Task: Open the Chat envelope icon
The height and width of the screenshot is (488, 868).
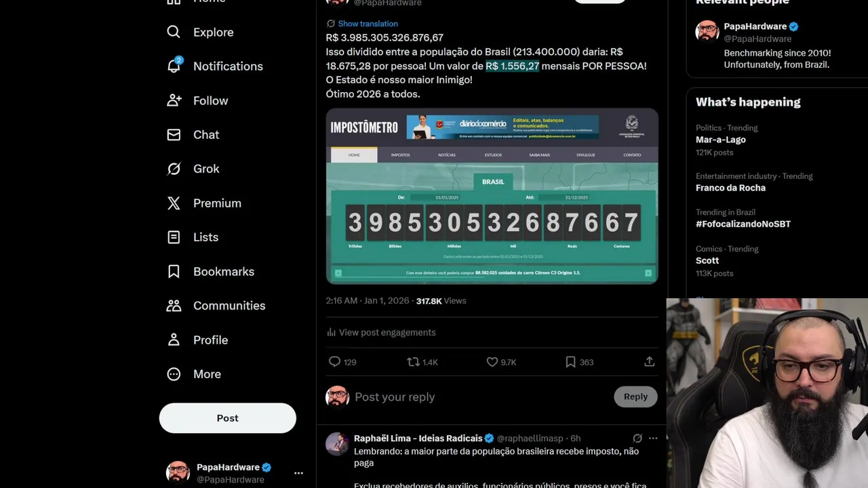Action: (174, 134)
